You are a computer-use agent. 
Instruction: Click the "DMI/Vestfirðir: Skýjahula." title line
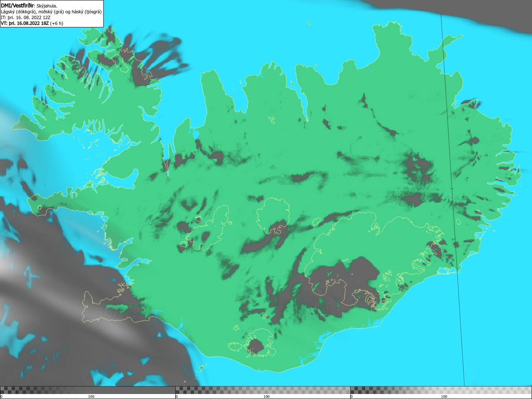(29, 6)
